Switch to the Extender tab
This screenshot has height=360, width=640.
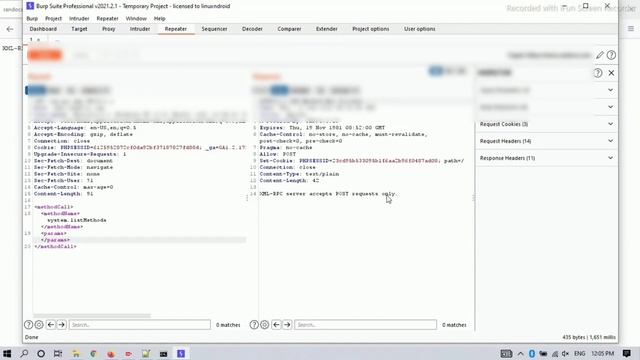coord(327,29)
